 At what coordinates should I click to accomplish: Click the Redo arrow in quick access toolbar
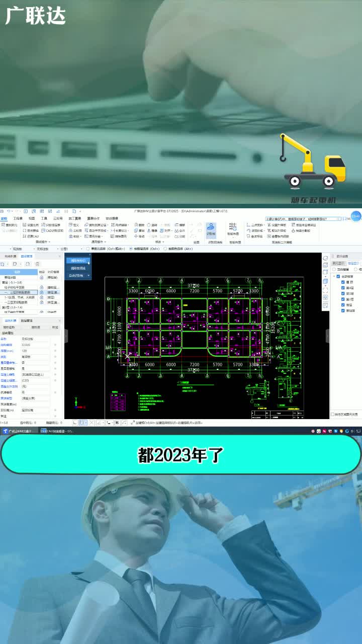pos(17,211)
